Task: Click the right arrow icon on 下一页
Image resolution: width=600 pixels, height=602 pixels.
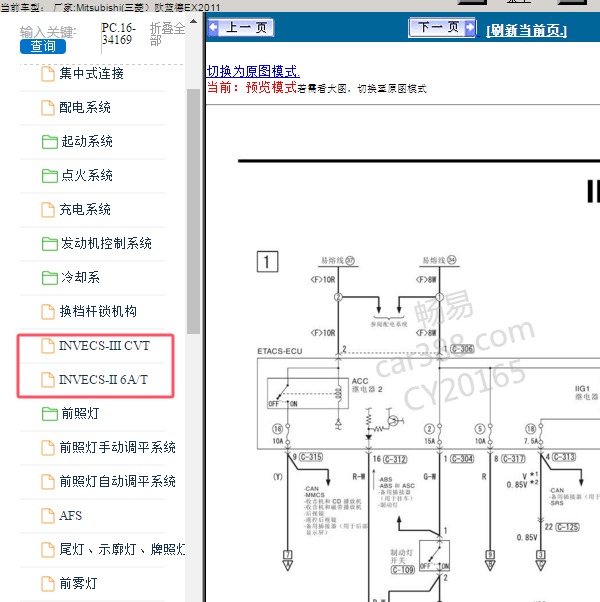Action: pos(469,27)
